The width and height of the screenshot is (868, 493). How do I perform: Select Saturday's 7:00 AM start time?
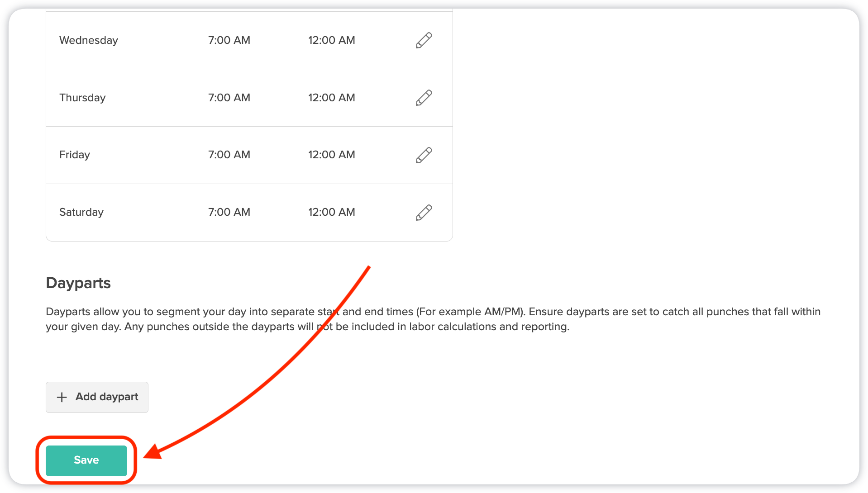tap(229, 212)
